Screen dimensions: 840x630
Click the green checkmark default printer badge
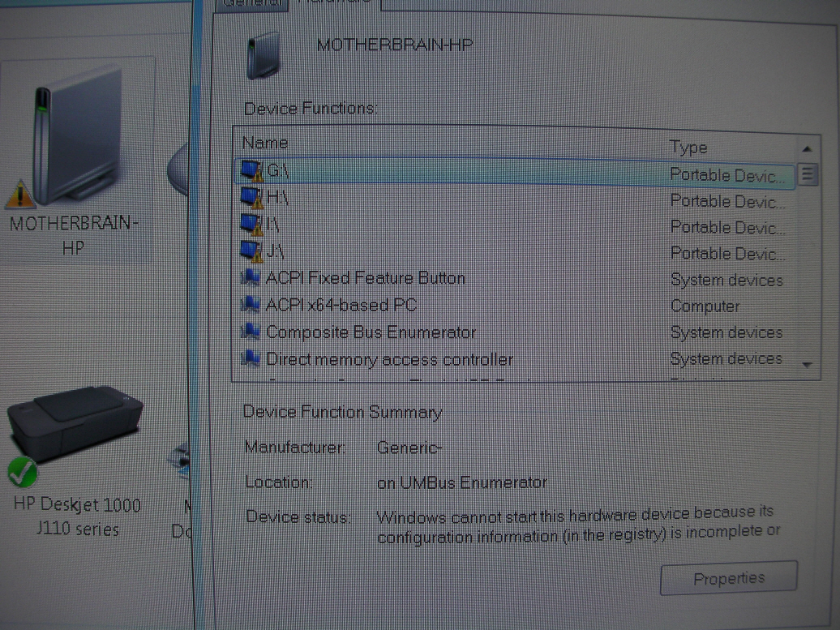click(23, 472)
